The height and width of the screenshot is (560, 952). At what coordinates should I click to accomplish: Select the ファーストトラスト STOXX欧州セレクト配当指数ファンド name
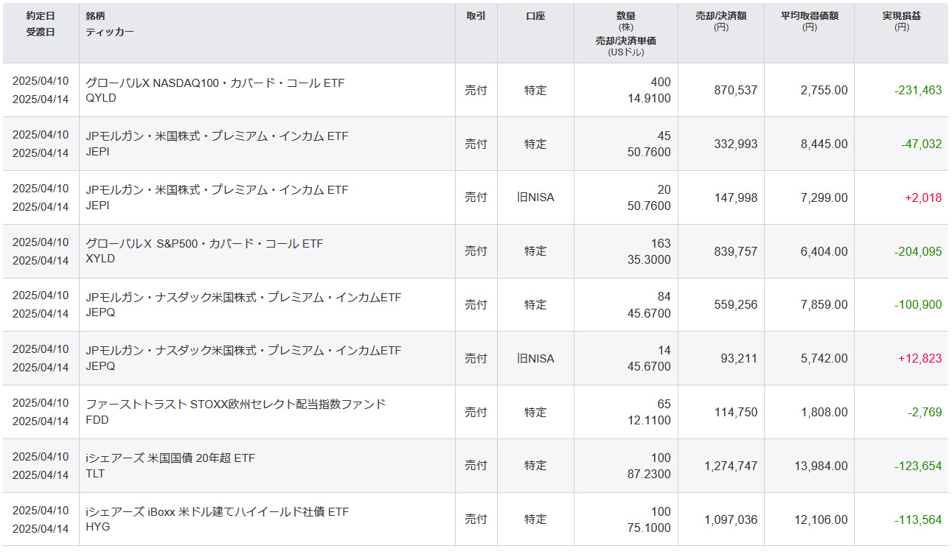pos(236,404)
